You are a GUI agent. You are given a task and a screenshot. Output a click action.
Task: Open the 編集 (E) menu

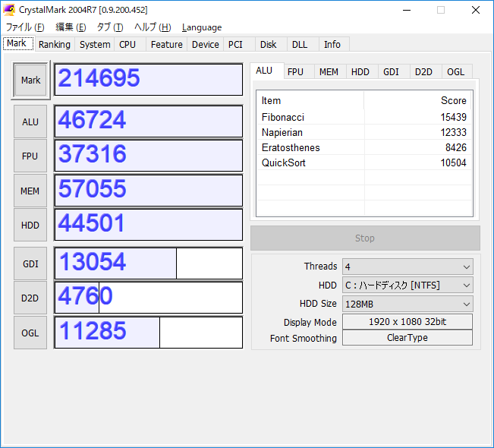pos(71,27)
